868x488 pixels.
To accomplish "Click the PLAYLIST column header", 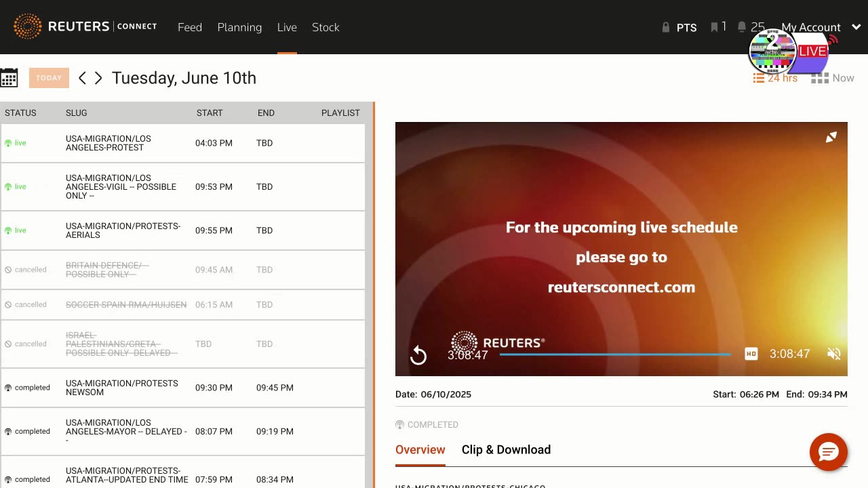I will point(340,113).
